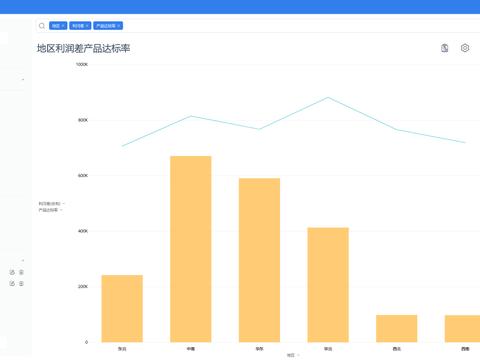Click the search magnifier icon
Image resolution: width=480 pixels, height=360 pixels.
[42, 26]
